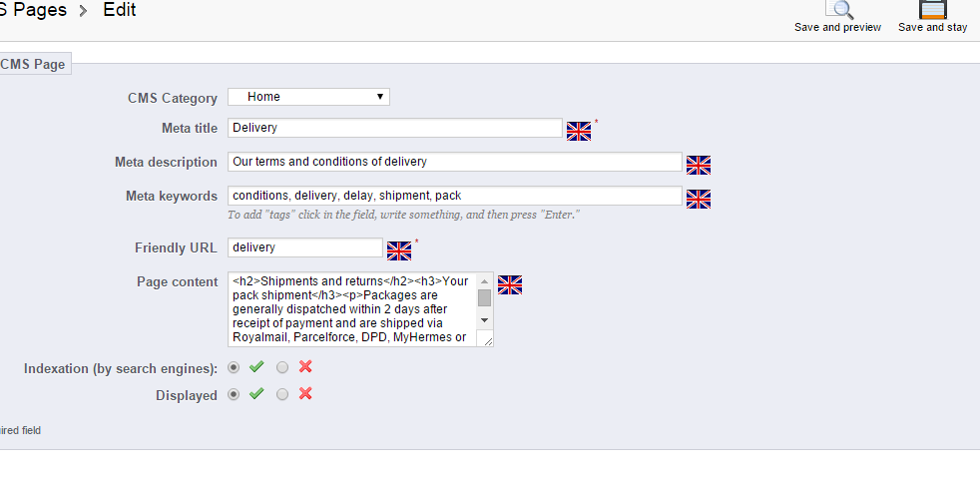Click the Save and stay disk icon
Screen dimensions: 980x487
(932, 9)
